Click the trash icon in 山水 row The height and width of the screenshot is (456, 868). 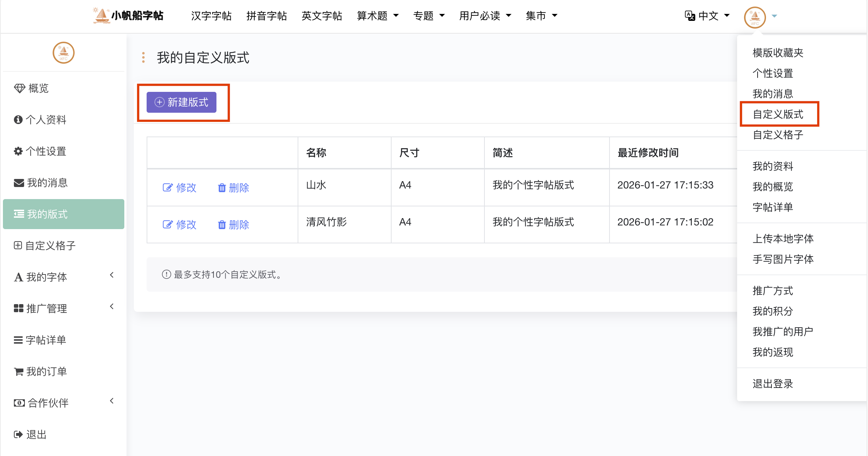coord(222,188)
